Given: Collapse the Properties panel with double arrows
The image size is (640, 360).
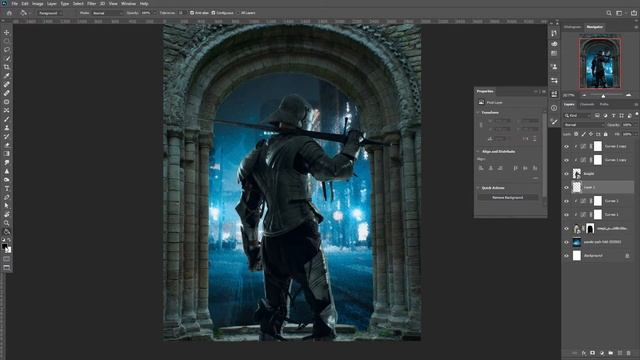Looking at the screenshot, I should click(x=536, y=91).
